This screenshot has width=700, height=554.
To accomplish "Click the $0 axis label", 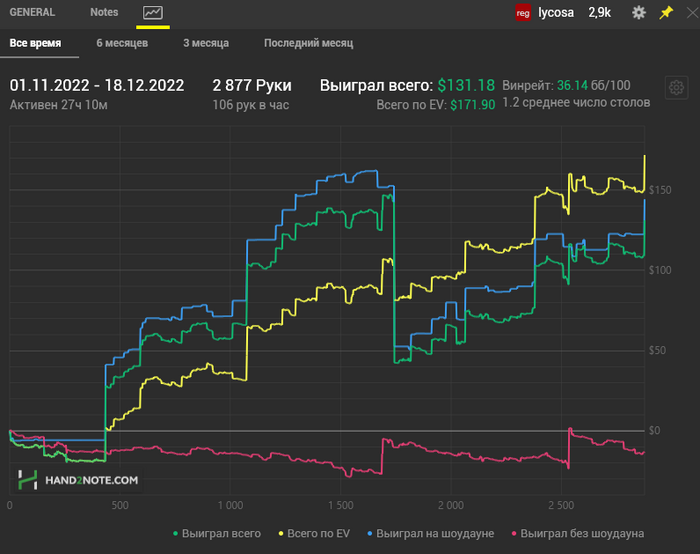I will pyautogui.click(x=654, y=430).
